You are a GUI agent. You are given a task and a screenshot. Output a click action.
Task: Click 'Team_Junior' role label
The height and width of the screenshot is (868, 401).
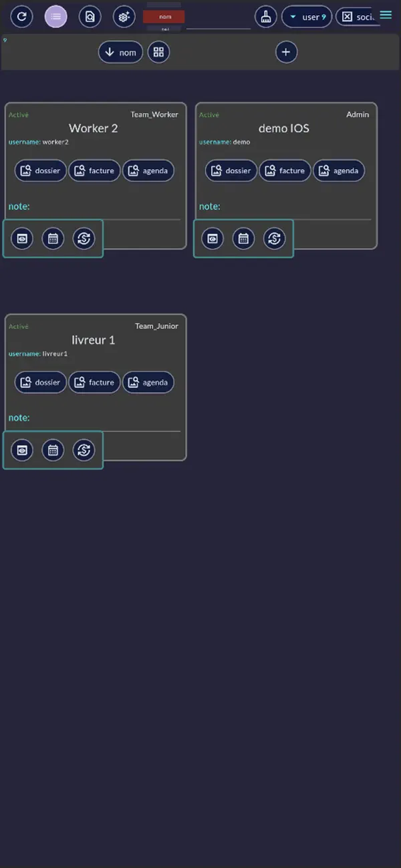tap(156, 326)
